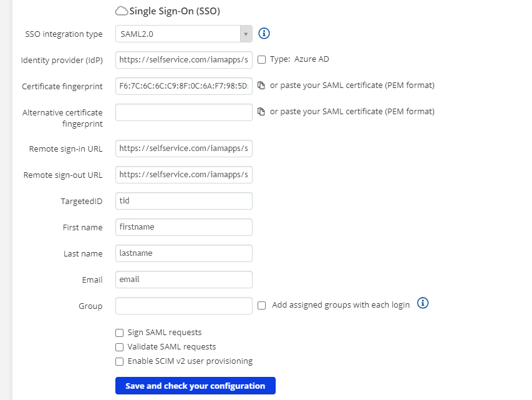Click paste icon beside Alternative certificate fingerprint
Viewport: 532px width, 400px height.
261,112
